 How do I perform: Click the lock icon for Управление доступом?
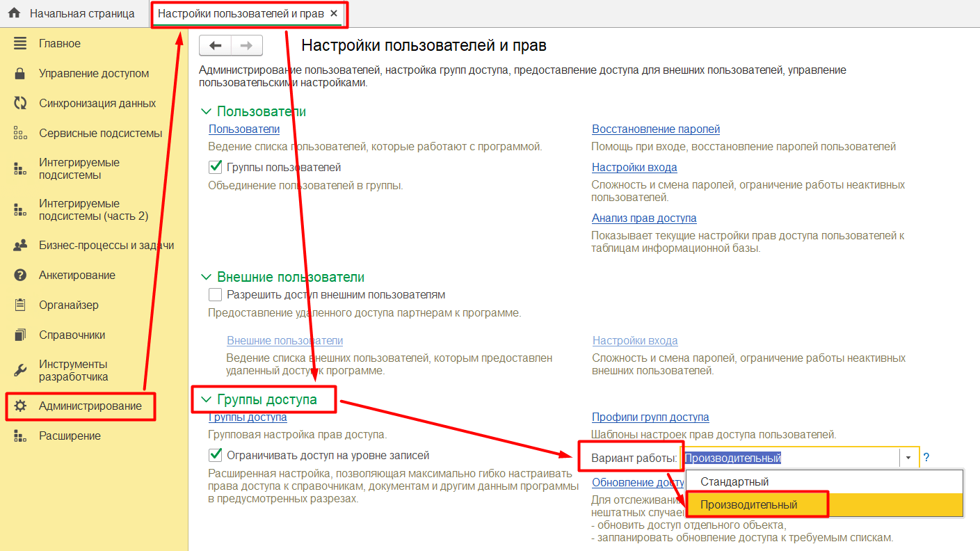20,73
